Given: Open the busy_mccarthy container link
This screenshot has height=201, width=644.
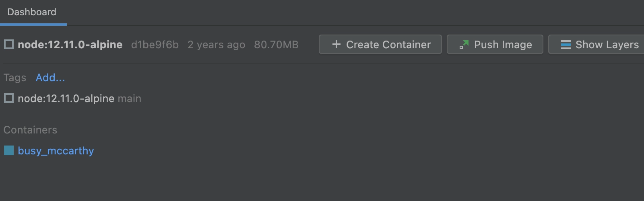Looking at the screenshot, I should point(56,151).
